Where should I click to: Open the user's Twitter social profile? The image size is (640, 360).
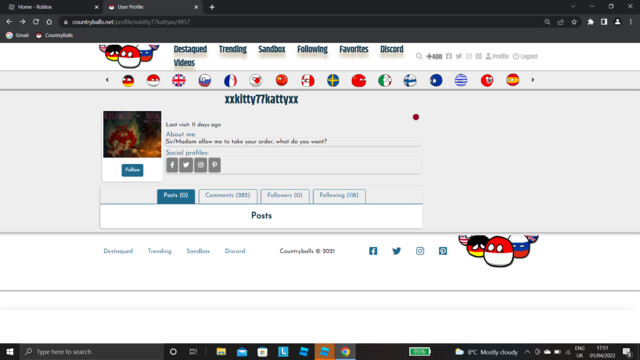coord(186,165)
